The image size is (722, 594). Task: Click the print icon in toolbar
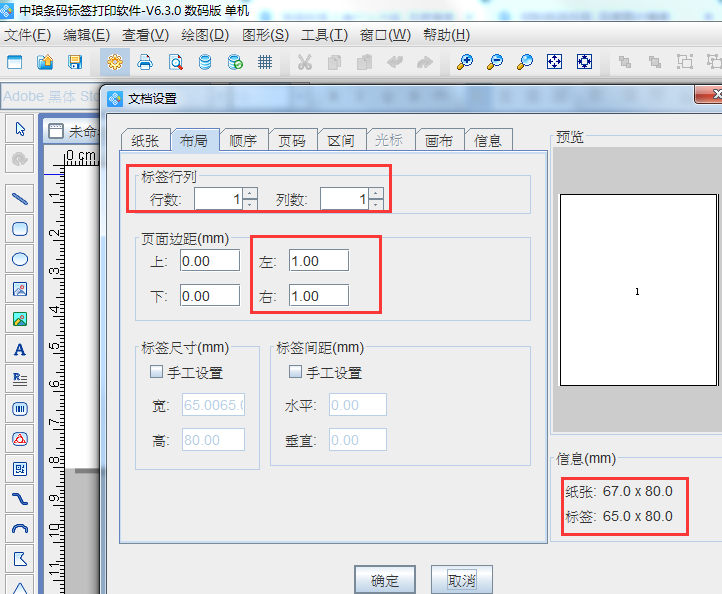tap(145, 62)
